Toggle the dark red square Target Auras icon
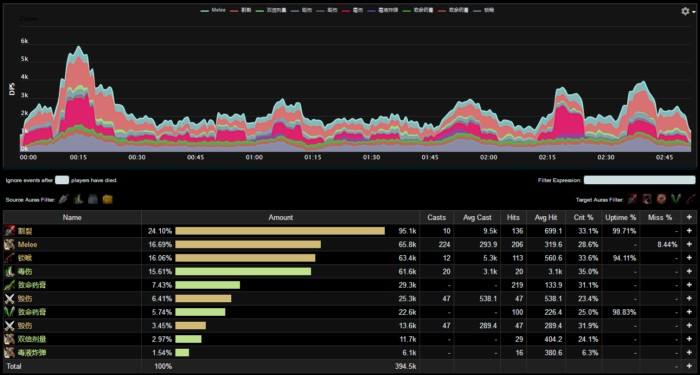 click(x=647, y=199)
